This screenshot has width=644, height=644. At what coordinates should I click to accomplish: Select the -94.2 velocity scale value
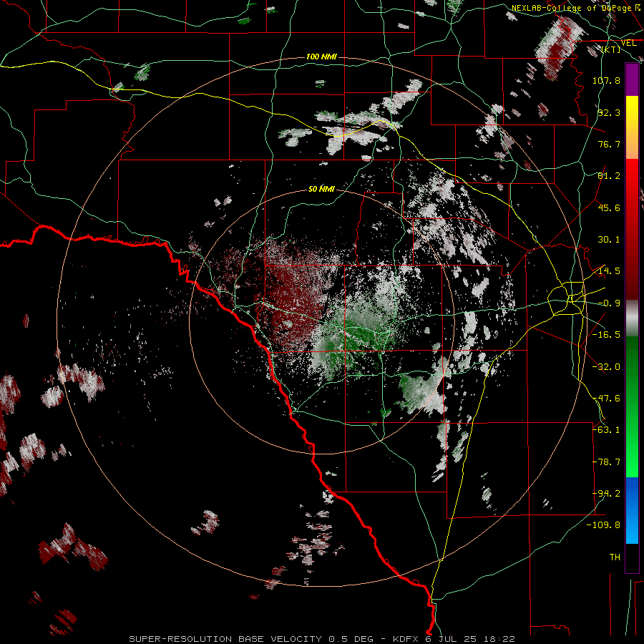[606, 494]
